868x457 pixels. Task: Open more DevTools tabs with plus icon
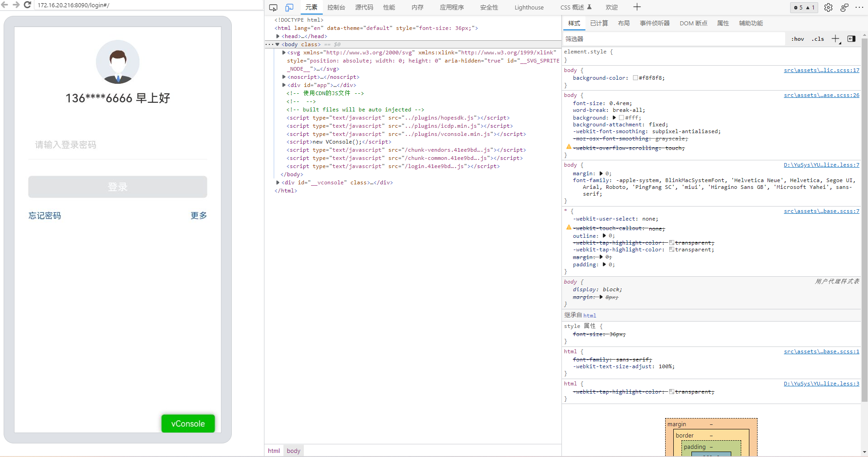pos(637,7)
